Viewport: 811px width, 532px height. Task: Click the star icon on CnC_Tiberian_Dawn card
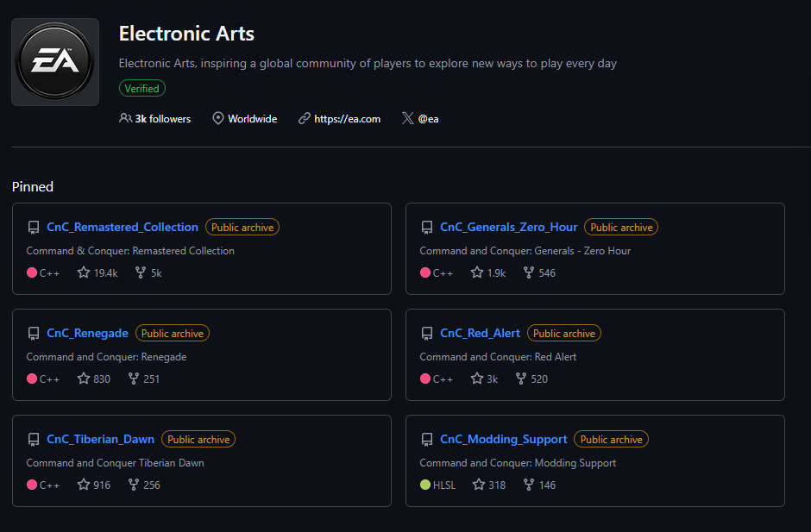84,485
